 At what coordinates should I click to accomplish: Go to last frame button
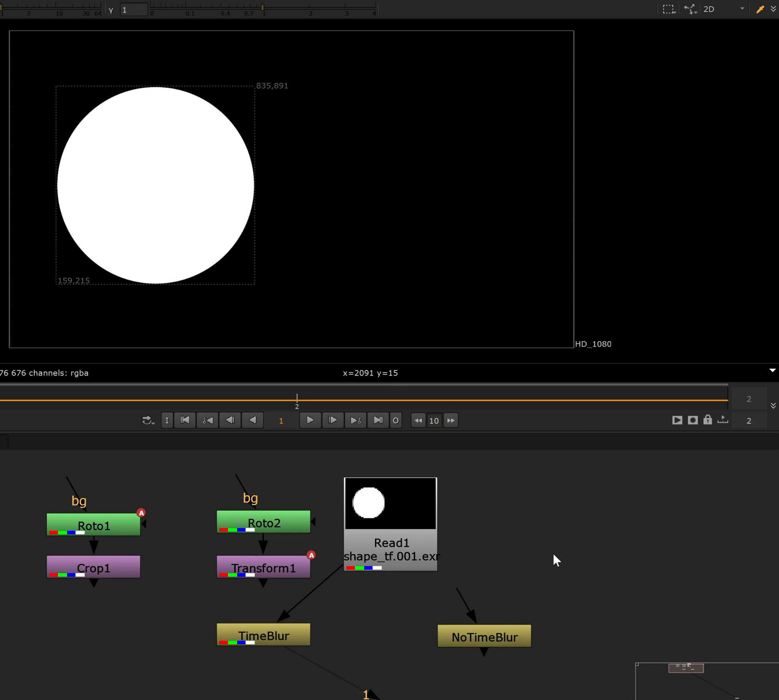(x=378, y=420)
